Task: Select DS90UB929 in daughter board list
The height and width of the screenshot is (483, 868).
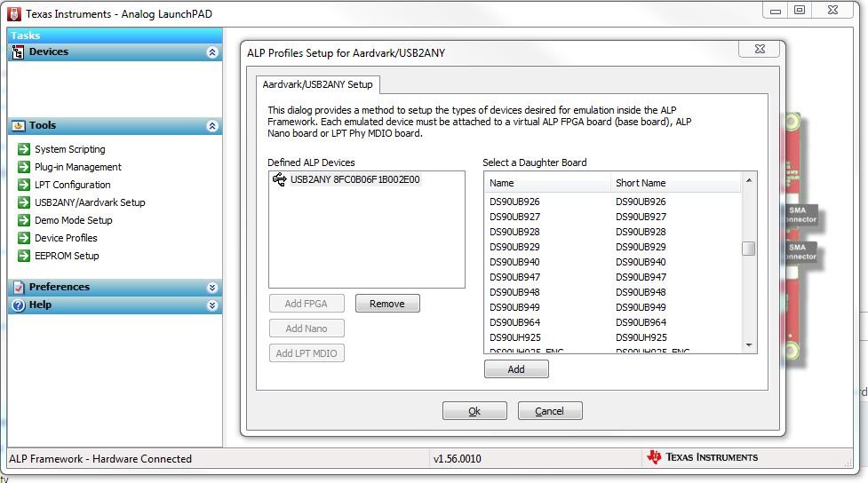Action: pyautogui.click(x=612, y=247)
